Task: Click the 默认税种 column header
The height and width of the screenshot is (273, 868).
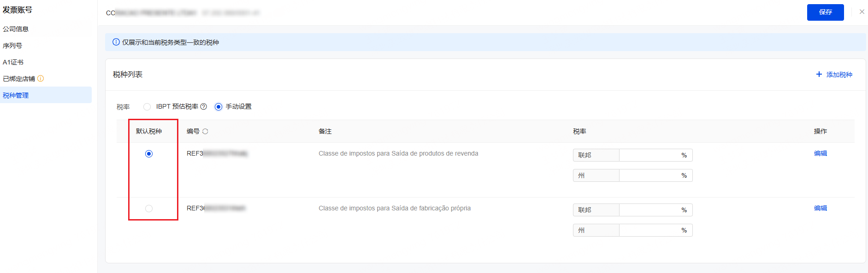Action: click(149, 131)
